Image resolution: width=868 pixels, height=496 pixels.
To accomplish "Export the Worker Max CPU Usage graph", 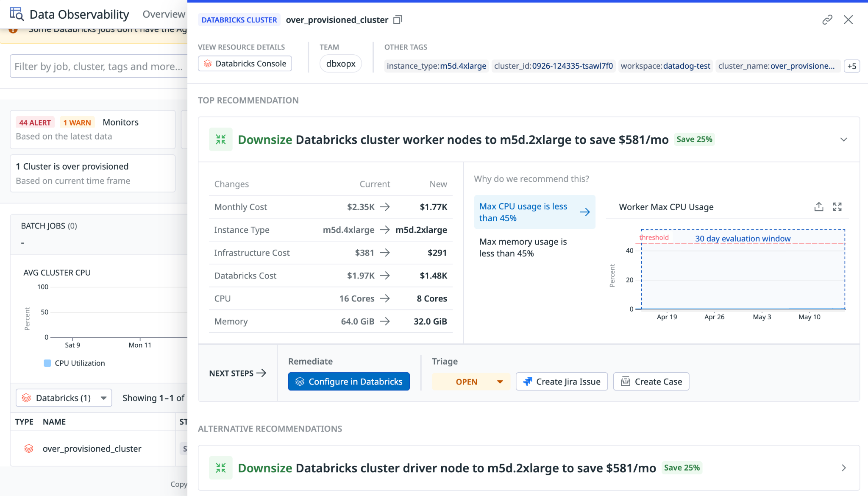I will point(819,207).
